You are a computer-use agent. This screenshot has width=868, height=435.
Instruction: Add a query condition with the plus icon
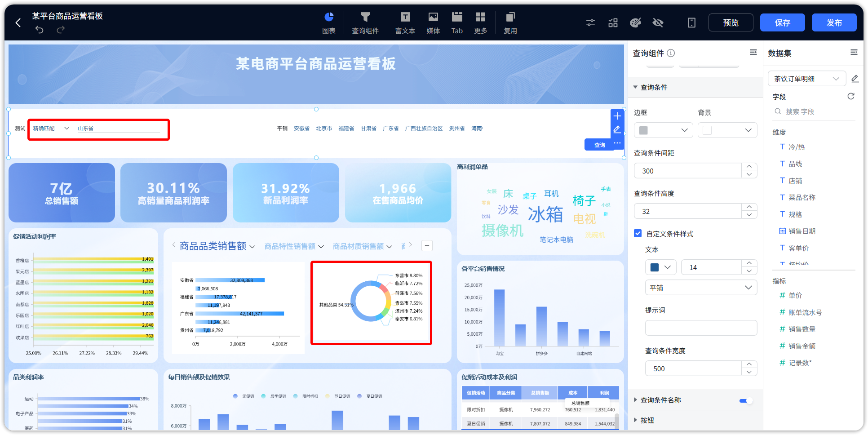point(617,116)
